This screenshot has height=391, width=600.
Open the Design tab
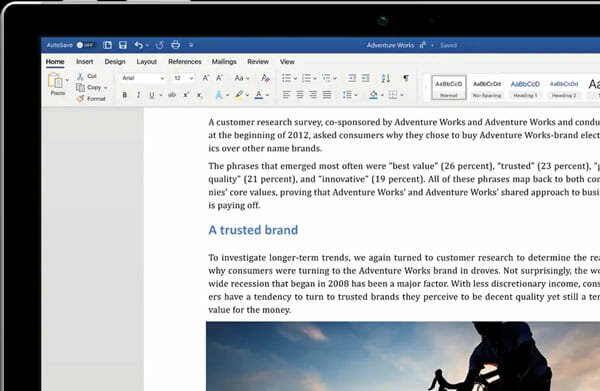click(x=115, y=62)
